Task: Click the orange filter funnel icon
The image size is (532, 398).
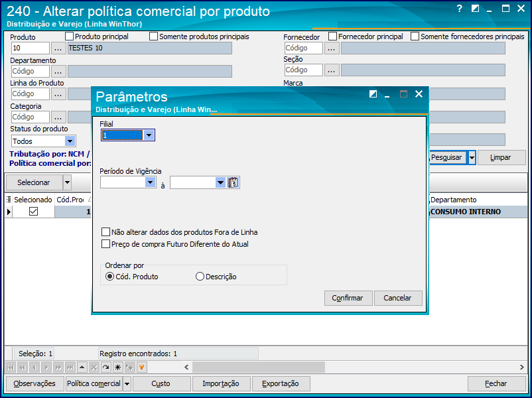Action: pyautogui.click(x=141, y=367)
